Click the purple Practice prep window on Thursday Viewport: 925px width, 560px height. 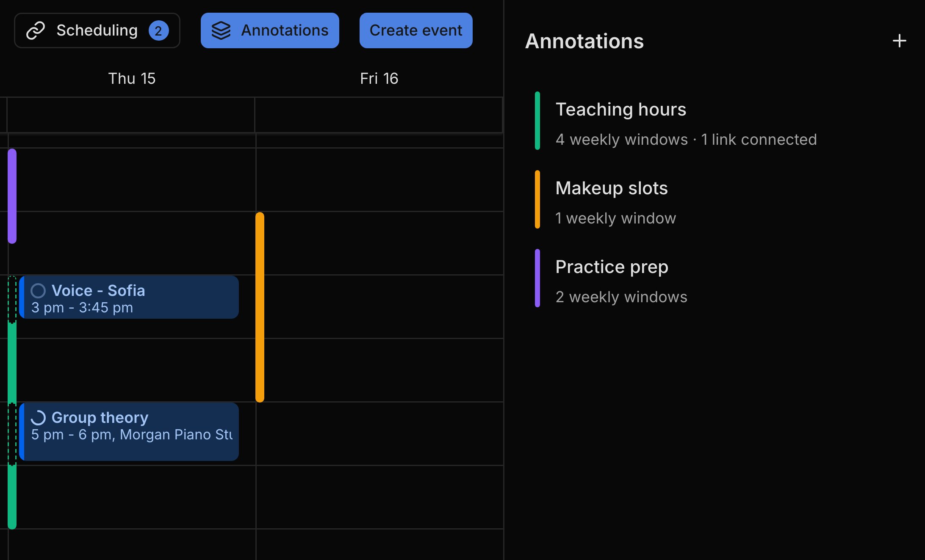[12, 196]
